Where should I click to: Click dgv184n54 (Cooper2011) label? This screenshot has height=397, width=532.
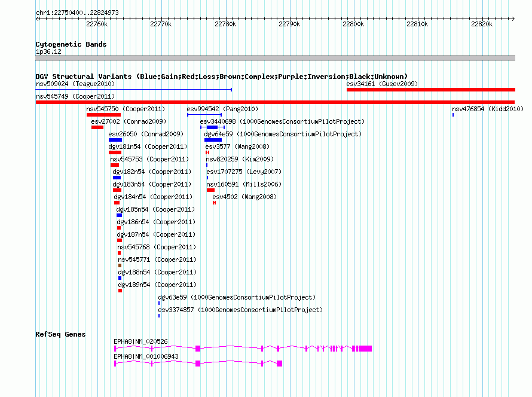pos(153,197)
